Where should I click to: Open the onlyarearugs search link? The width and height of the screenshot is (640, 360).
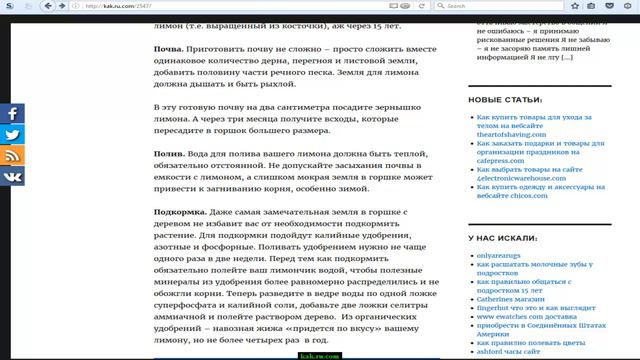[498, 256]
